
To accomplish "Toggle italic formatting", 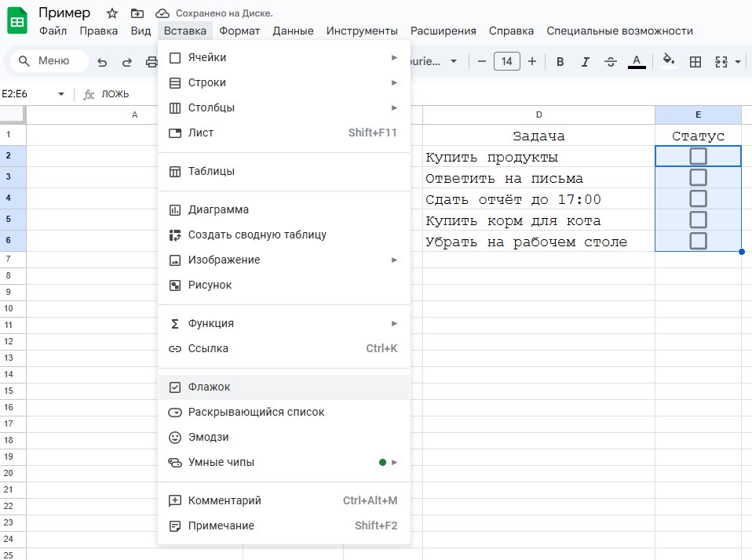I will point(585,61).
